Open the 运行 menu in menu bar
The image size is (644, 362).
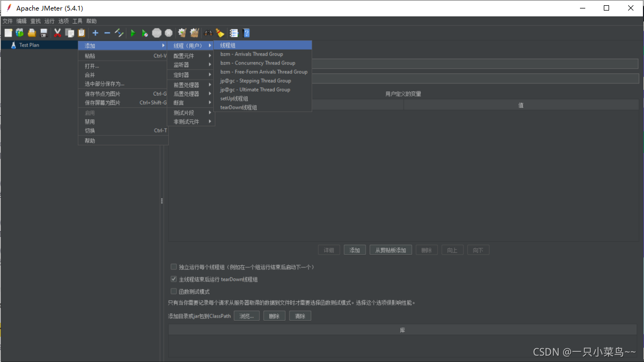pos(49,21)
